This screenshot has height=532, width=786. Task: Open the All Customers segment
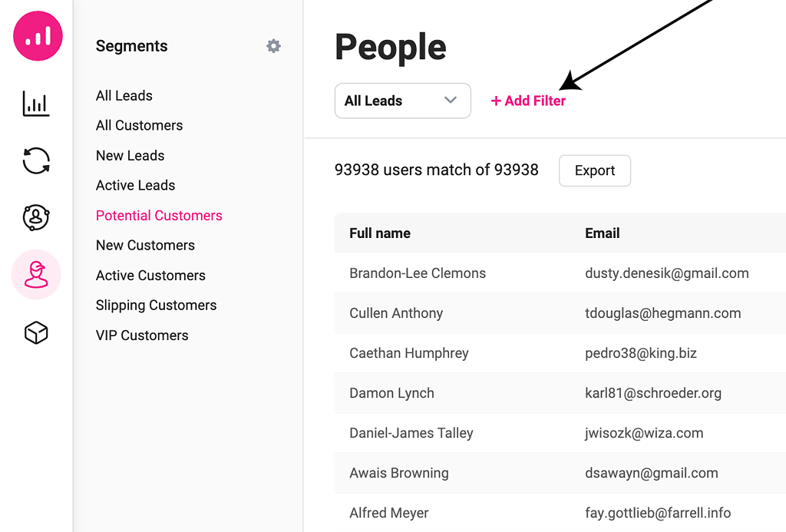click(x=139, y=126)
